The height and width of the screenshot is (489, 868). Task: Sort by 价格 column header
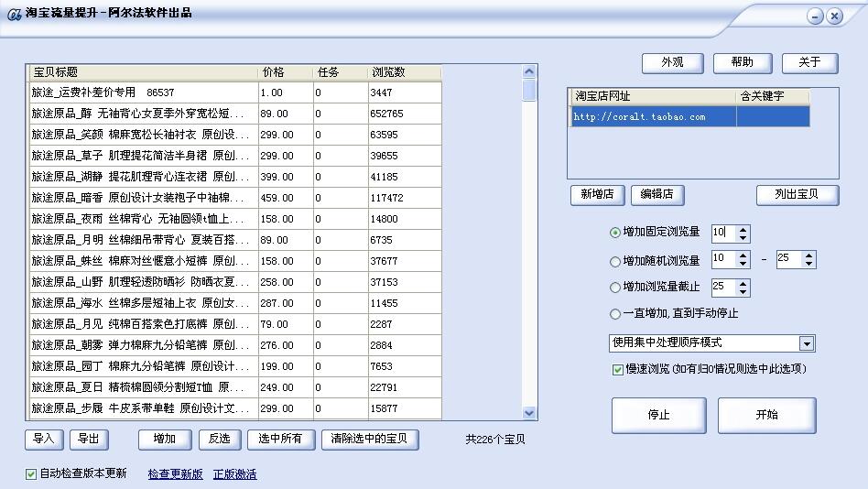(285, 72)
